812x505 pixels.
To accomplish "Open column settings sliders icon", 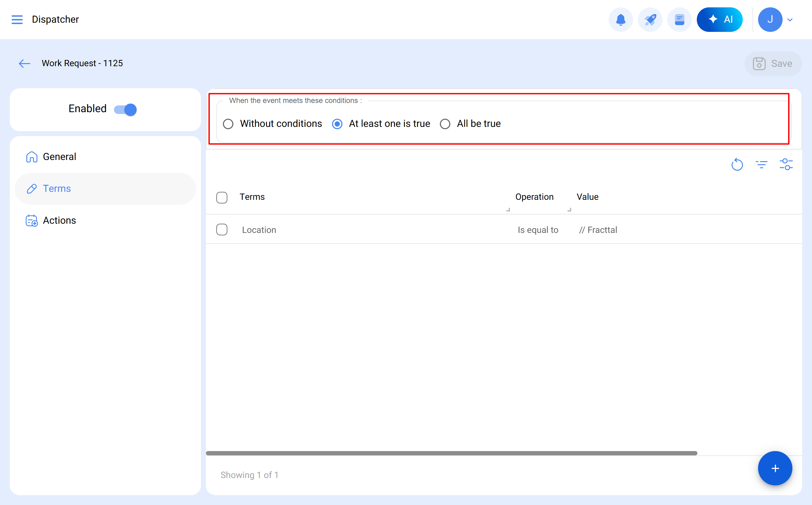I will click(x=786, y=164).
